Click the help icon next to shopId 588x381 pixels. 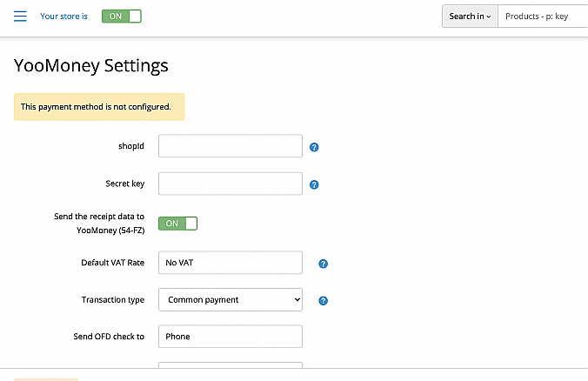coord(314,147)
